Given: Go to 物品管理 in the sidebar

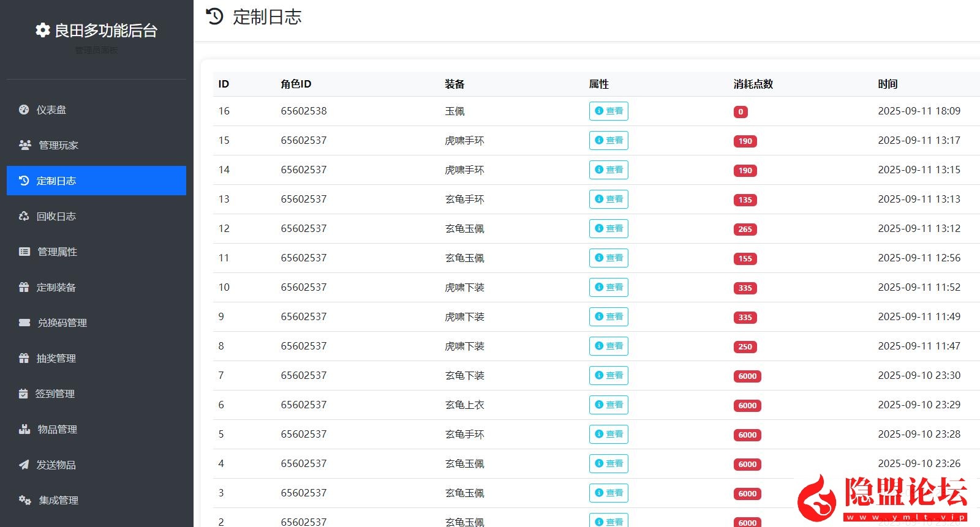Looking at the screenshot, I should tap(57, 429).
